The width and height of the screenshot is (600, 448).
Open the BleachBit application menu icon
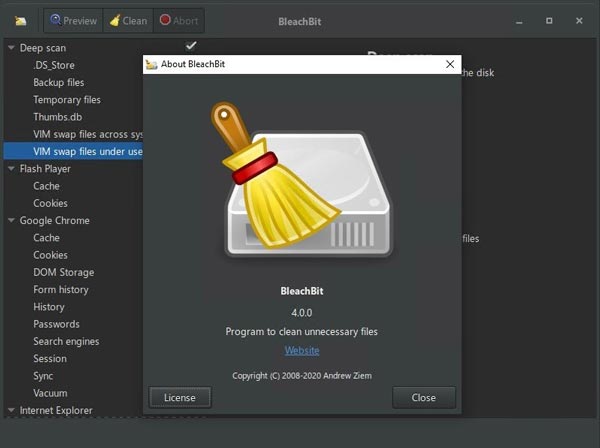[x=20, y=21]
